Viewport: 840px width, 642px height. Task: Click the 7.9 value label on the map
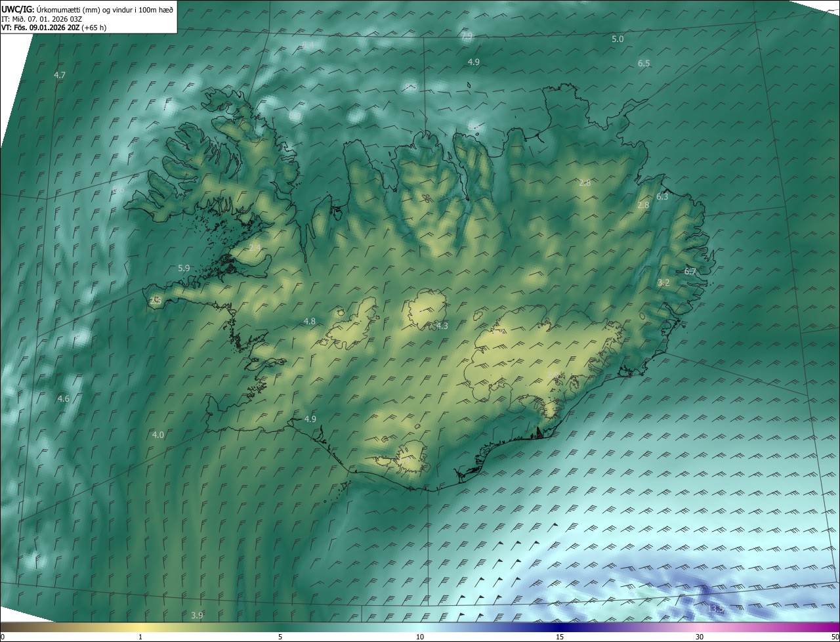[x=467, y=36]
